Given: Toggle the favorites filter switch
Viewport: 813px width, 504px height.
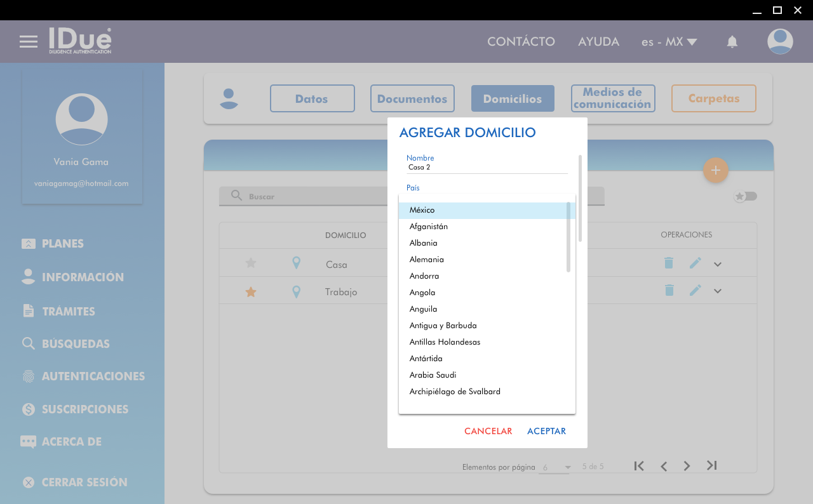Looking at the screenshot, I should (746, 196).
